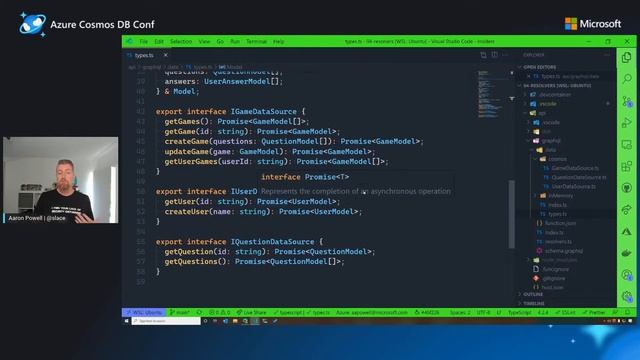Split the editor to the right
This screenshot has width=640, height=360.
(x=494, y=55)
